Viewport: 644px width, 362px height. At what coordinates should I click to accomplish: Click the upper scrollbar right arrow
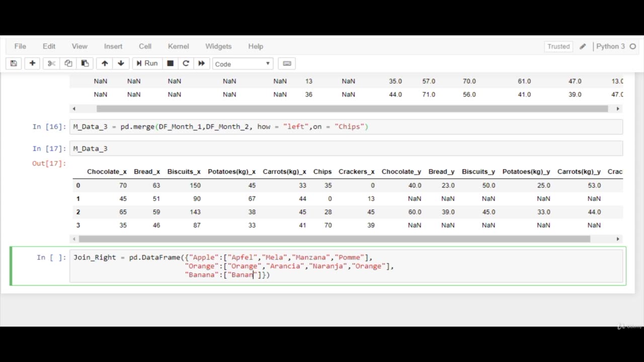pyautogui.click(x=618, y=109)
